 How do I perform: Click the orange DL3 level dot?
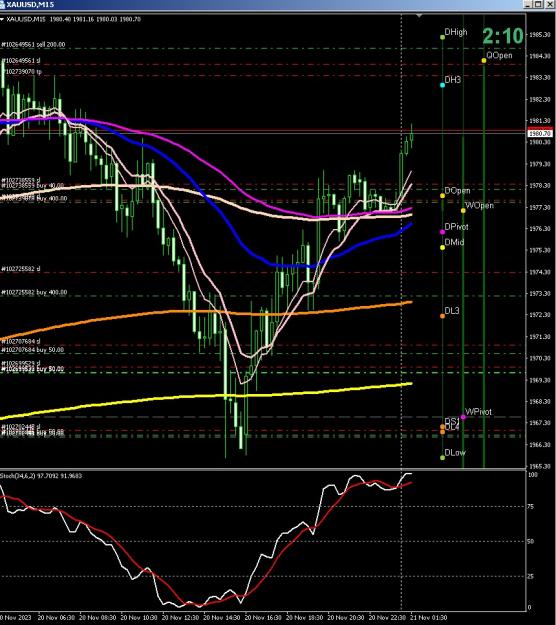click(x=442, y=316)
